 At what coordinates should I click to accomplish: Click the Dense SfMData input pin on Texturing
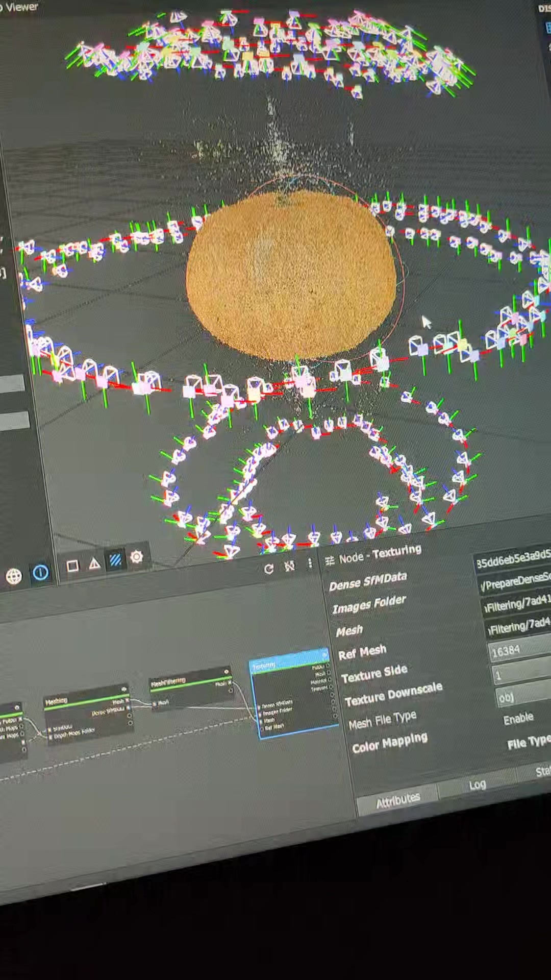click(x=259, y=707)
